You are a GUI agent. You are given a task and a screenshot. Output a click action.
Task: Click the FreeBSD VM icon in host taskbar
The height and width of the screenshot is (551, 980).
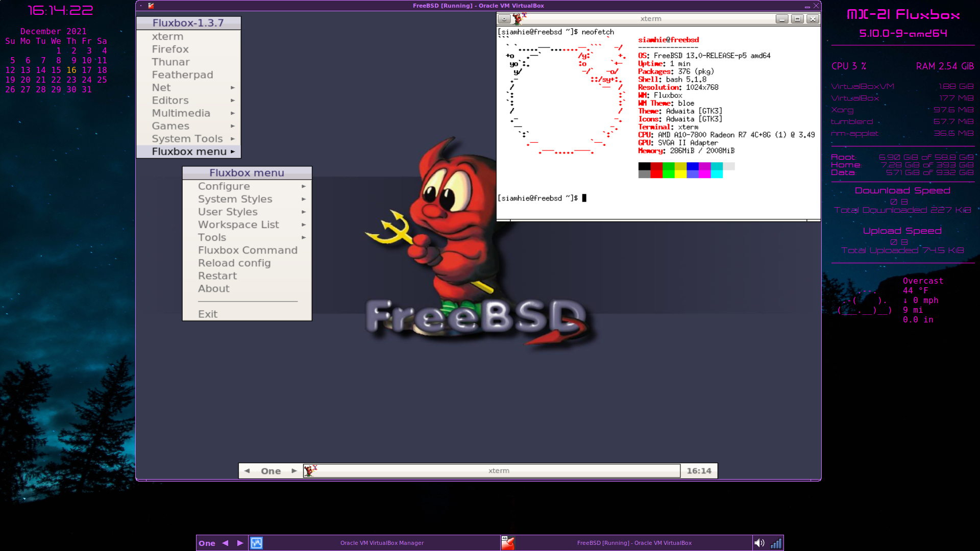coord(507,543)
